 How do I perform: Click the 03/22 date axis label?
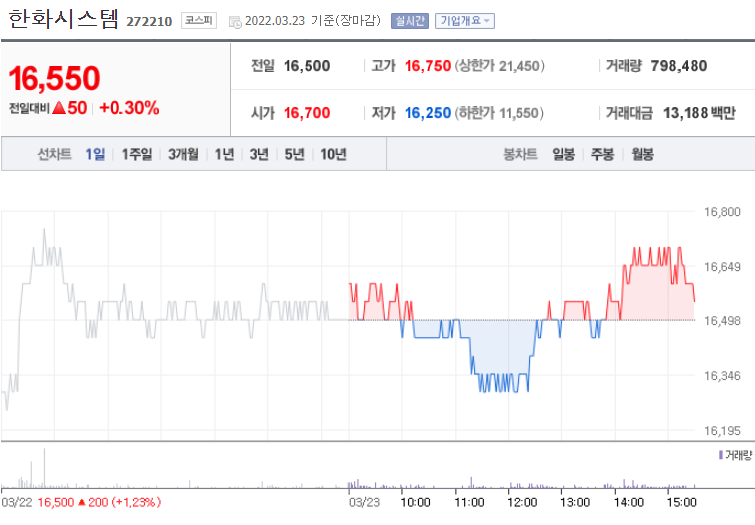click(x=16, y=502)
